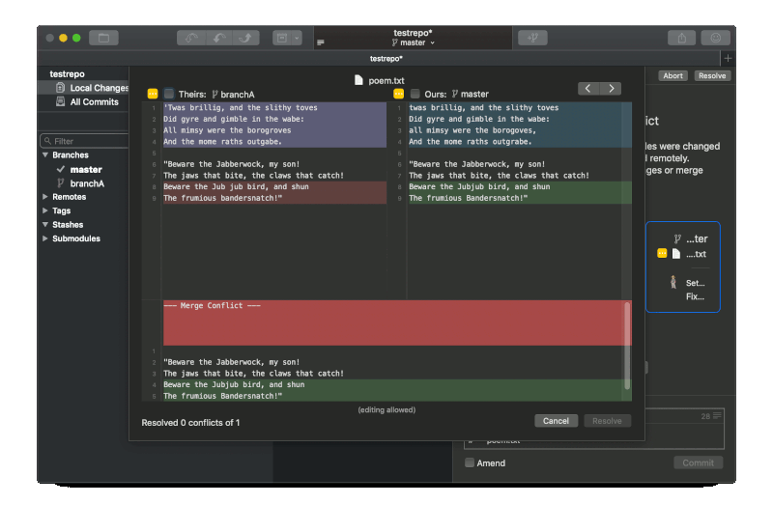
Task: Click the poem.txt file icon in dialog
Action: (x=358, y=80)
